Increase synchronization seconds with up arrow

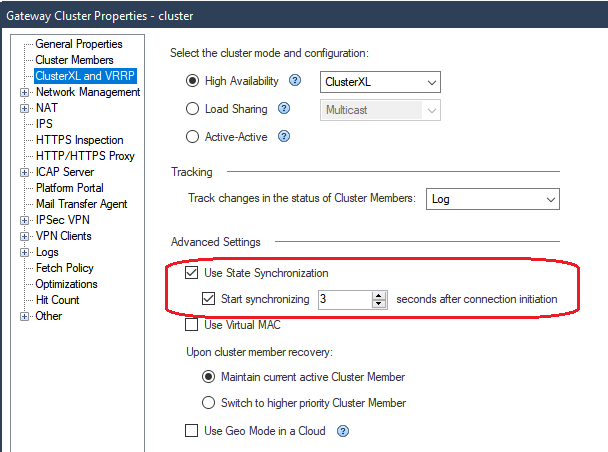click(379, 295)
